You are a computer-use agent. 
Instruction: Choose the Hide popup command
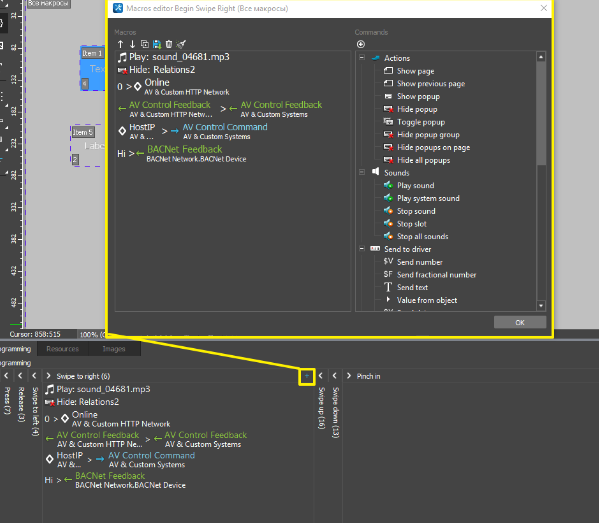click(417, 109)
